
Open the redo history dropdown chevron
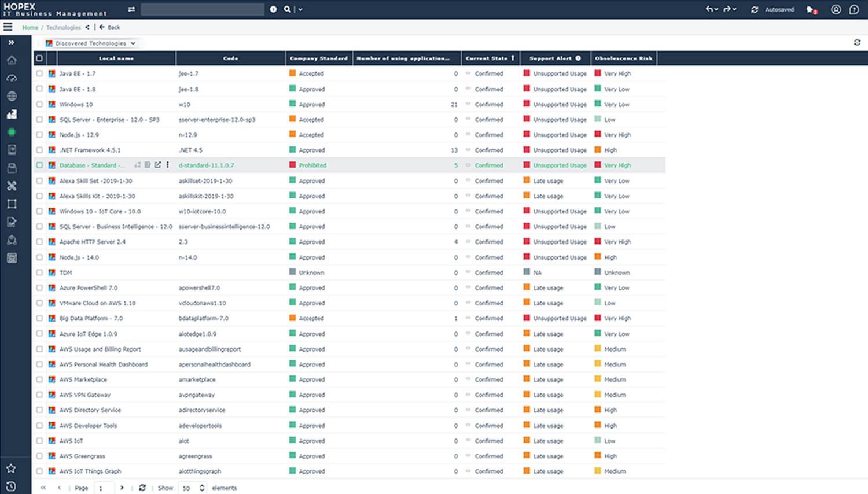coord(734,9)
